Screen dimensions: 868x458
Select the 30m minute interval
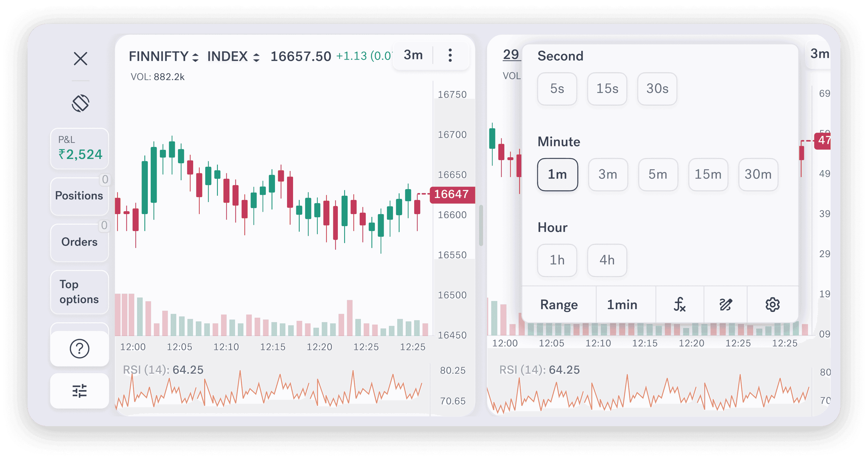coord(758,174)
